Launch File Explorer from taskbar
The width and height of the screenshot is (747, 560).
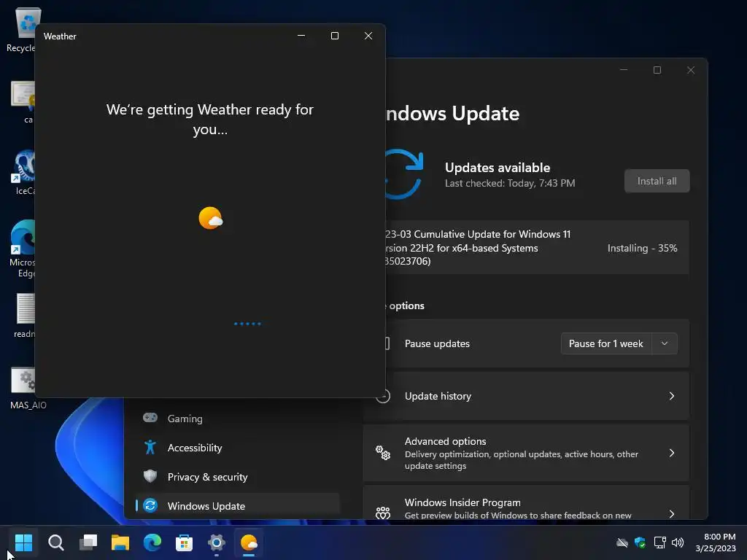pos(120,542)
